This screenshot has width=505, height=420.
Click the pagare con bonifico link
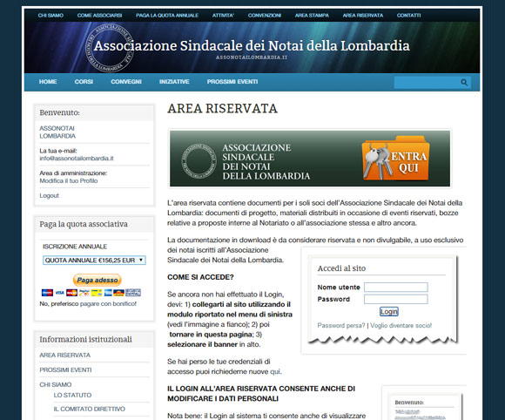point(108,303)
